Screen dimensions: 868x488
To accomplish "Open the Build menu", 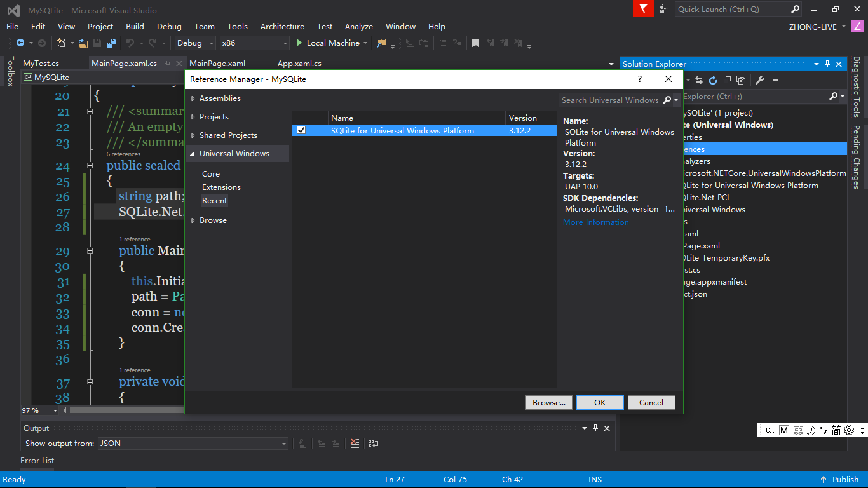I will coord(135,27).
